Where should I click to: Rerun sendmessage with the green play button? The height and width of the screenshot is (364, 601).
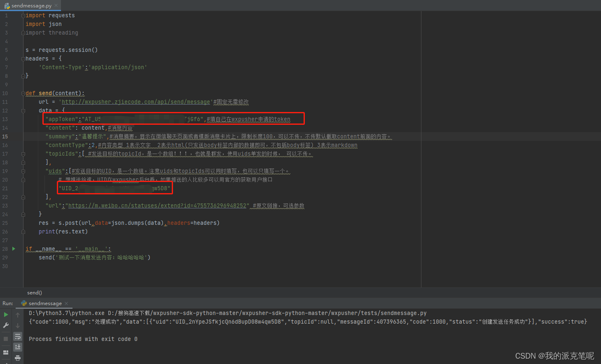[6, 315]
